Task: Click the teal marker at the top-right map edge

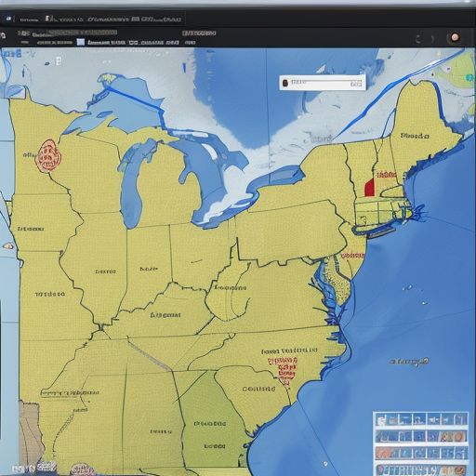Action: click(470, 77)
